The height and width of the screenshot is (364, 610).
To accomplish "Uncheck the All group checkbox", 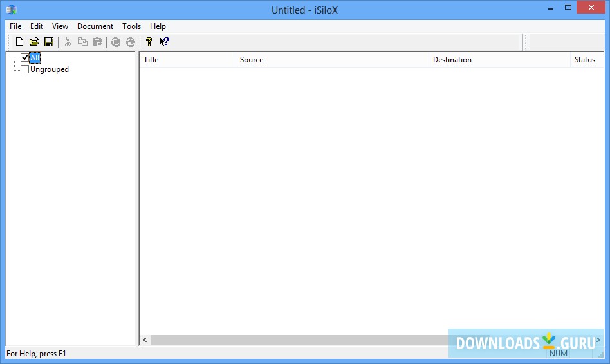I will click(x=24, y=57).
